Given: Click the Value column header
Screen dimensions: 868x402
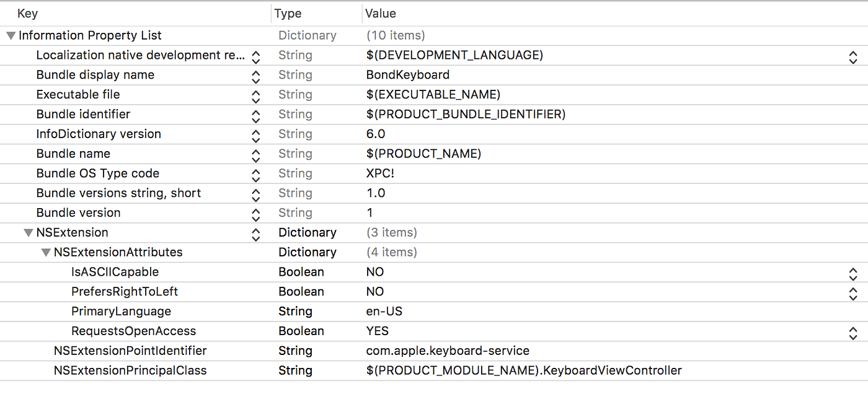Looking at the screenshot, I should pyautogui.click(x=381, y=14).
